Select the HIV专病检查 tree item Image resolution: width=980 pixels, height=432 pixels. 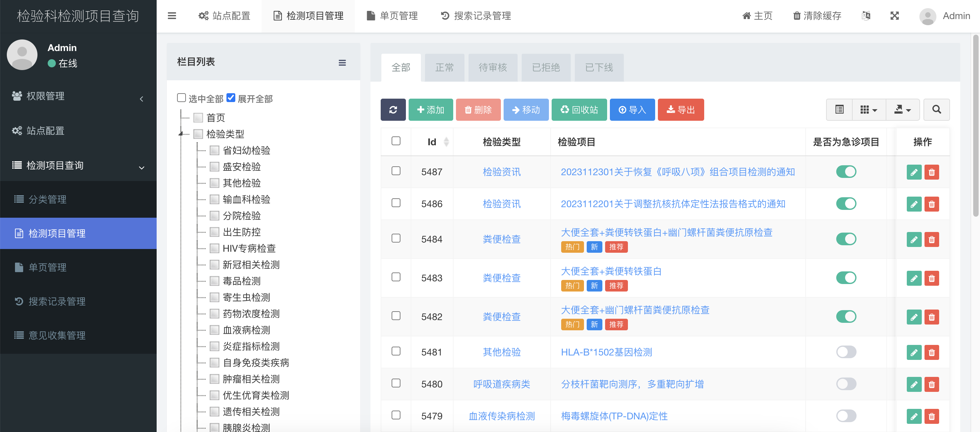click(249, 249)
